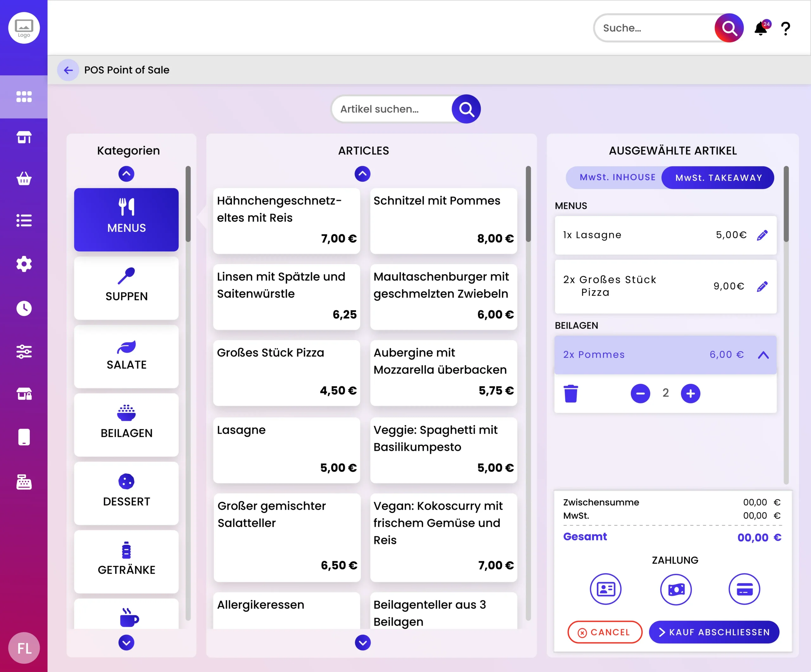Open the cash register sidebar icon

pyautogui.click(x=24, y=482)
